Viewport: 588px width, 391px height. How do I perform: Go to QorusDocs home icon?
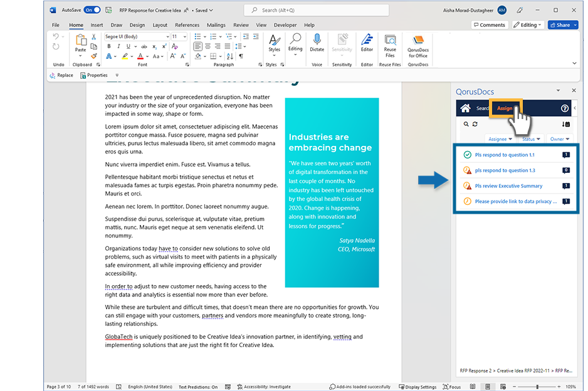point(465,108)
